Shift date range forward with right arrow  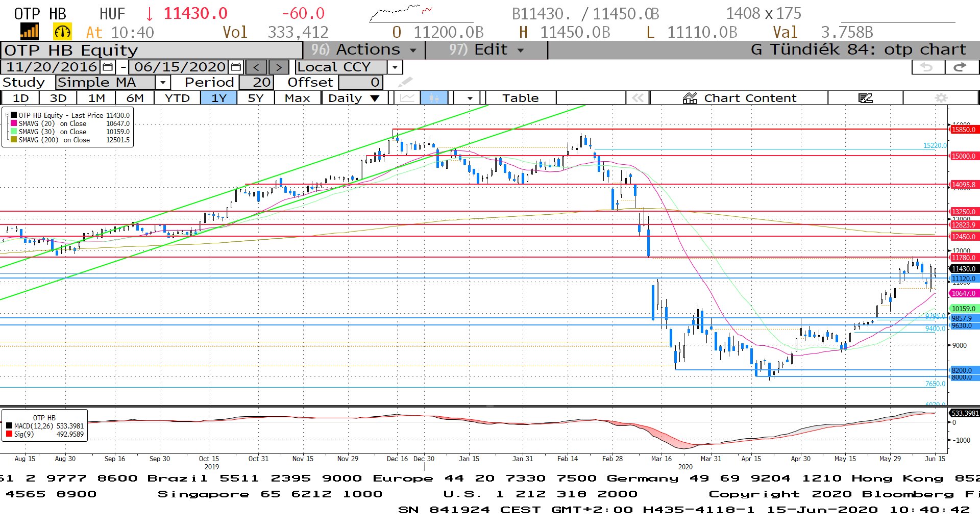pos(279,67)
